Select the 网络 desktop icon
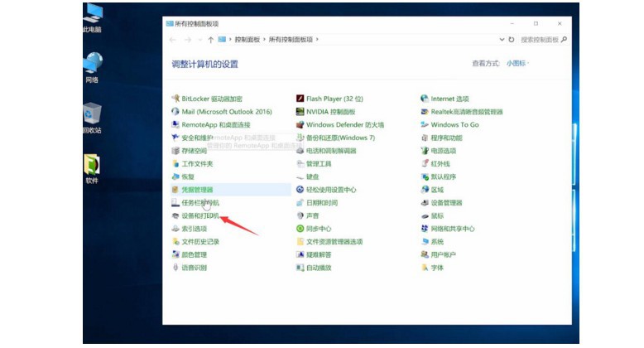Viewport: 644px width, 348px height. click(x=93, y=68)
